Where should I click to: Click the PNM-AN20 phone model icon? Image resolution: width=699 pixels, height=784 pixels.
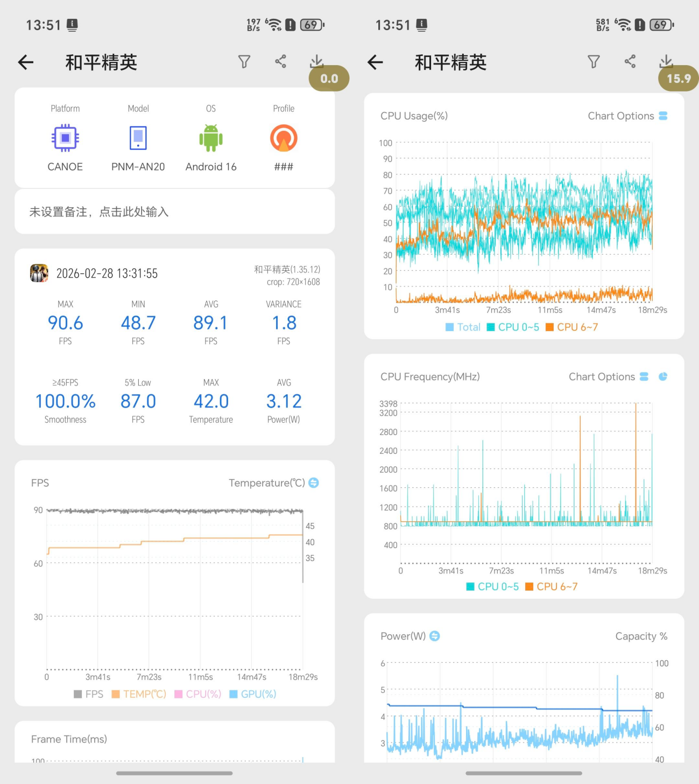[138, 138]
